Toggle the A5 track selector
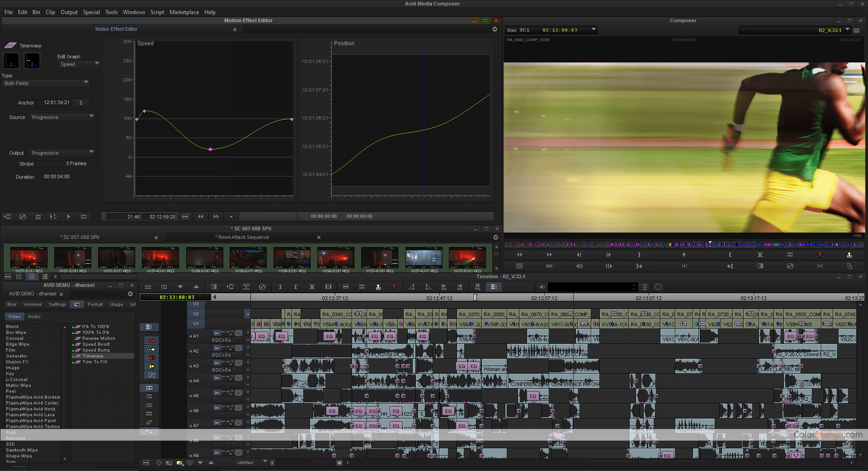The height and width of the screenshot is (471, 868). click(x=196, y=396)
